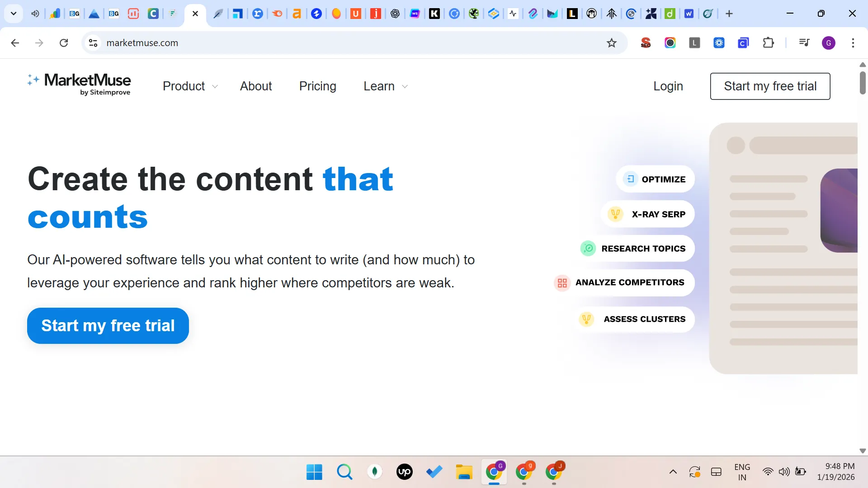The height and width of the screenshot is (488, 868).
Task: Click the Assess Clusters feature icon
Action: pyautogui.click(x=586, y=319)
